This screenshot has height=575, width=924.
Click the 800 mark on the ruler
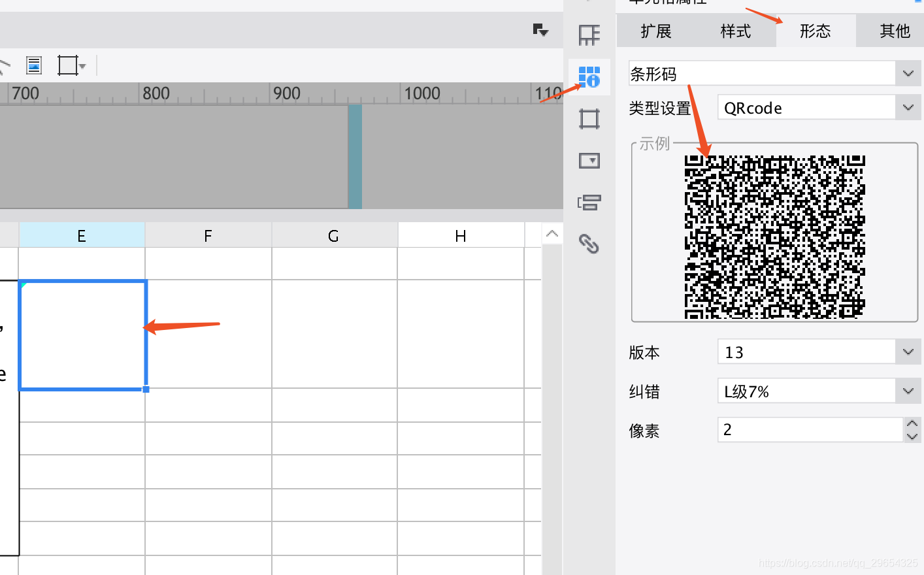[156, 93]
